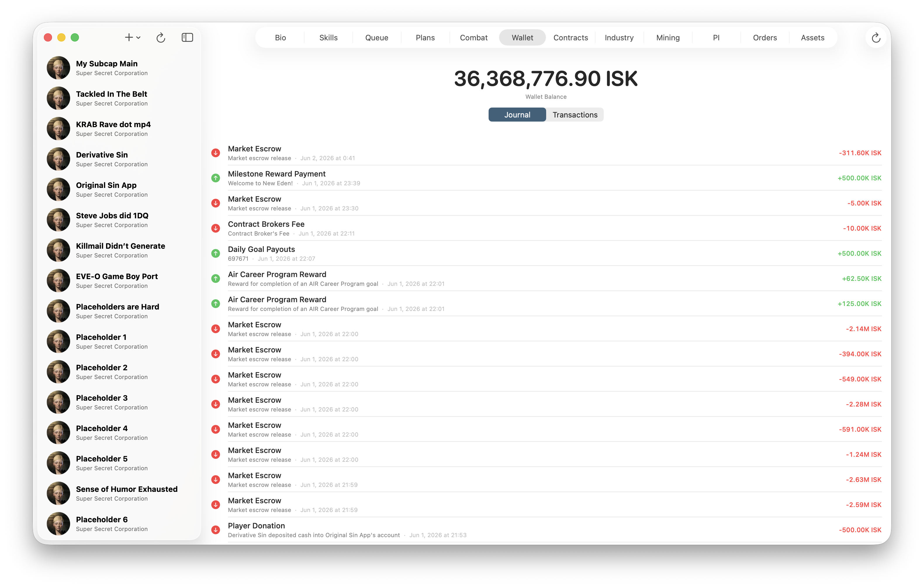Screen dimensions: 924x588
Task: Select character Derivative Sin
Action: click(x=119, y=159)
